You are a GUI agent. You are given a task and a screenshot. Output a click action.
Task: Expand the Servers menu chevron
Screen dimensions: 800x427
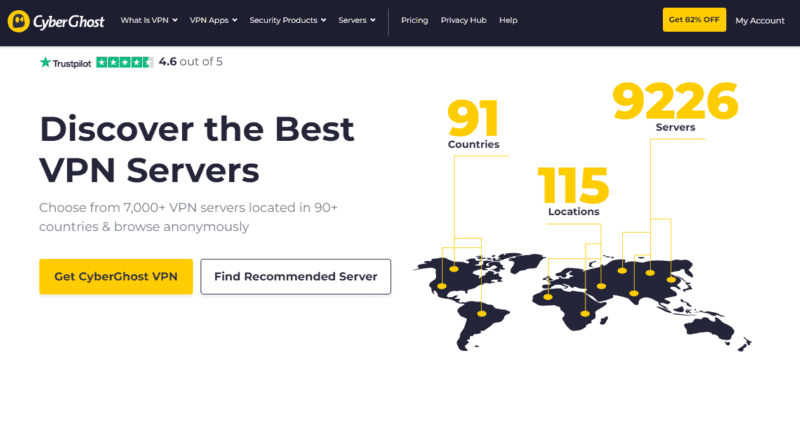point(373,20)
